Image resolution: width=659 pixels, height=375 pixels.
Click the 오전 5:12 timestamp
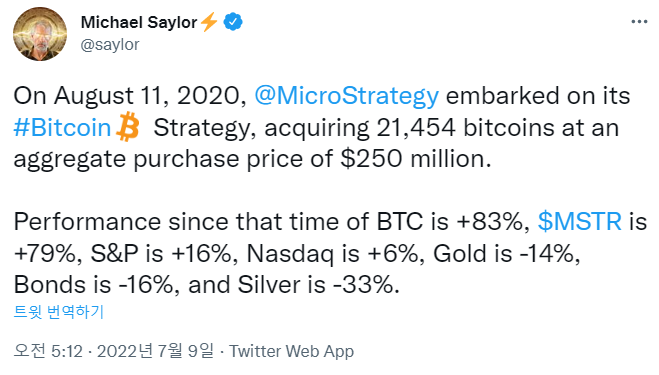click(48, 351)
